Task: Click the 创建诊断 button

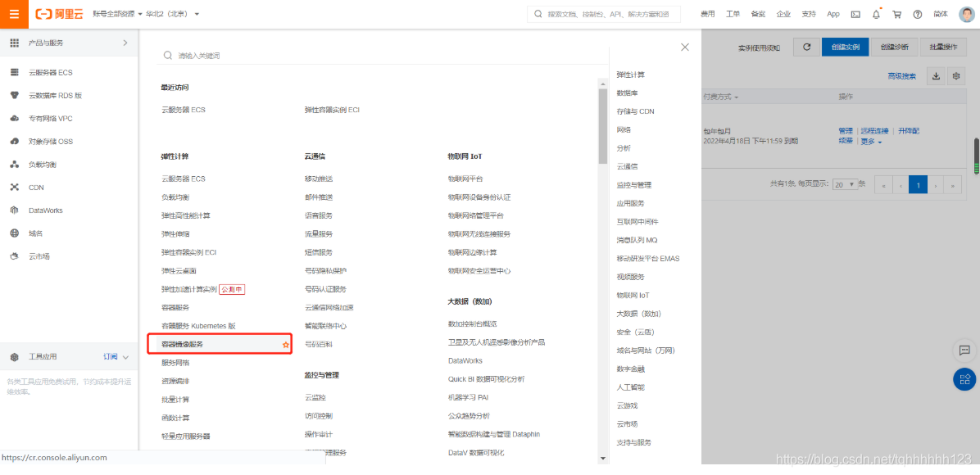Action: point(895,47)
